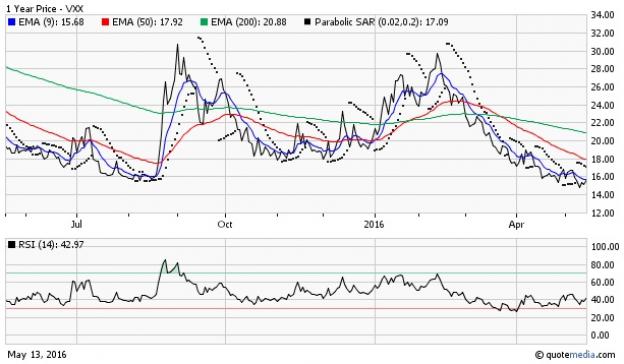The image size is (624, 364).
Task: Open the quotemedia.com credit link
Action: [x=575, y=354]
